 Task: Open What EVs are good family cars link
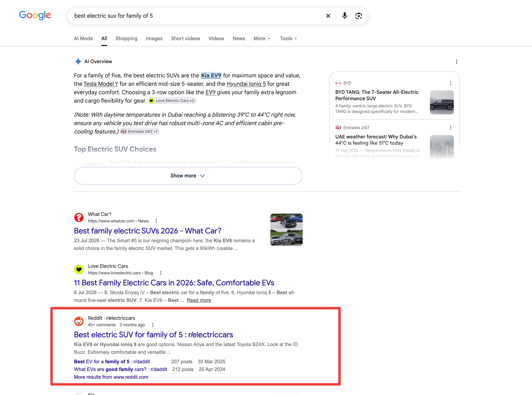click(120, 369)
